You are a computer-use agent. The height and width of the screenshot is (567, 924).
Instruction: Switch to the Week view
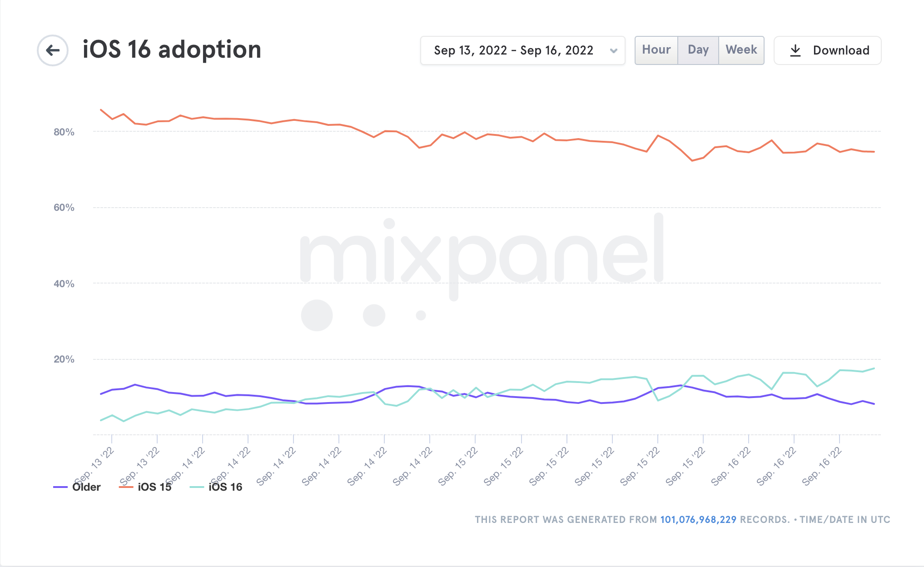coord(741,50)
